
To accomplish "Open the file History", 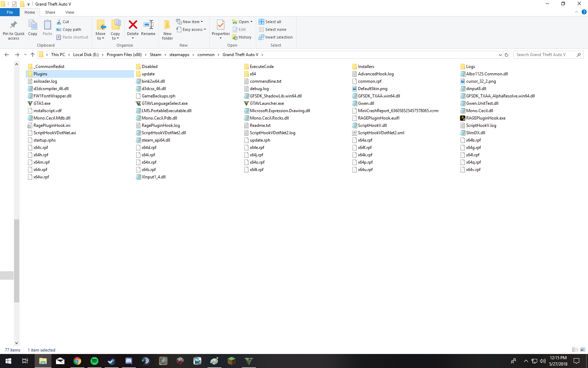I will coord(242,37).
